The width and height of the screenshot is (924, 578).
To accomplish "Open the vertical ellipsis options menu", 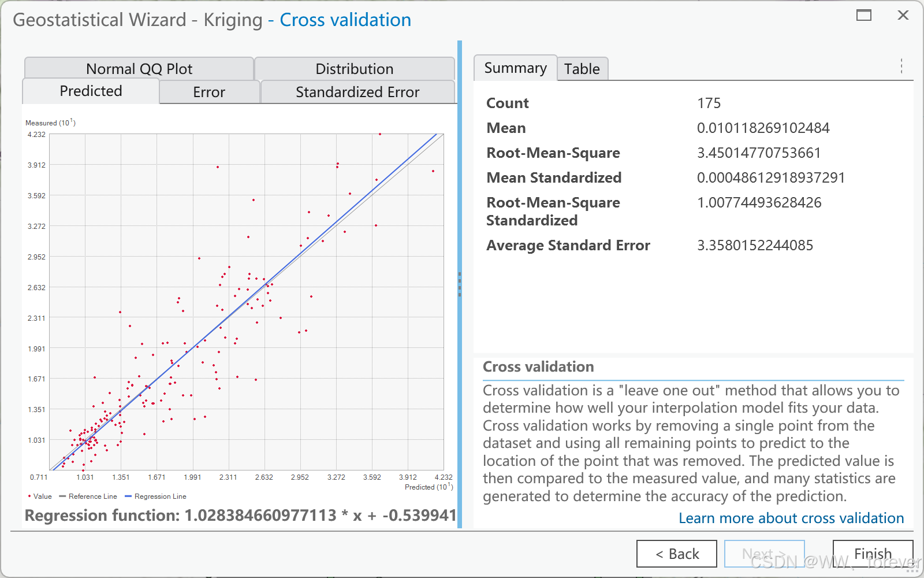I will (901, 66).
